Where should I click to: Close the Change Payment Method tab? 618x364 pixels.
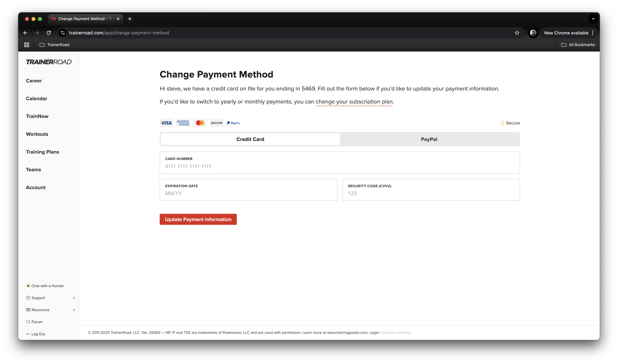point(118,19)
